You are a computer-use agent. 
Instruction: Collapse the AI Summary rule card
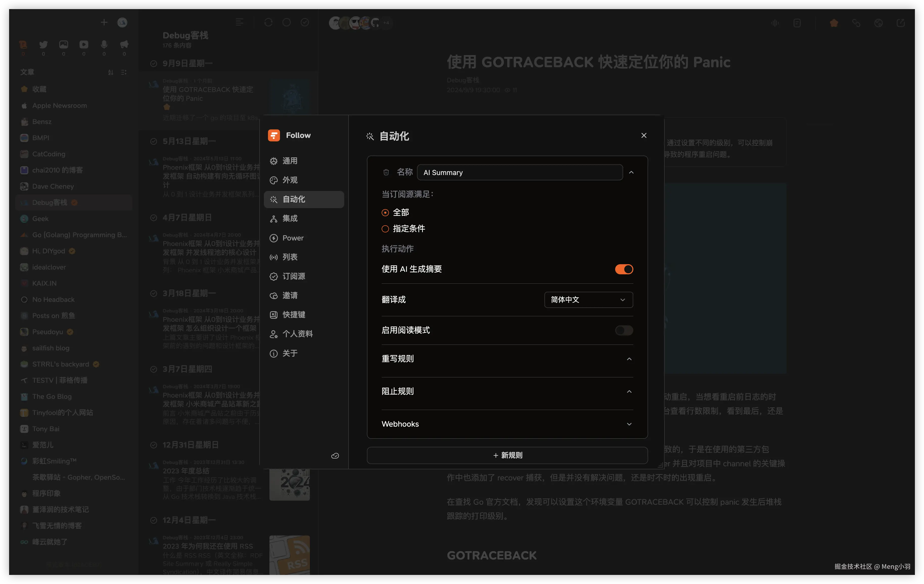pos(631,173)
